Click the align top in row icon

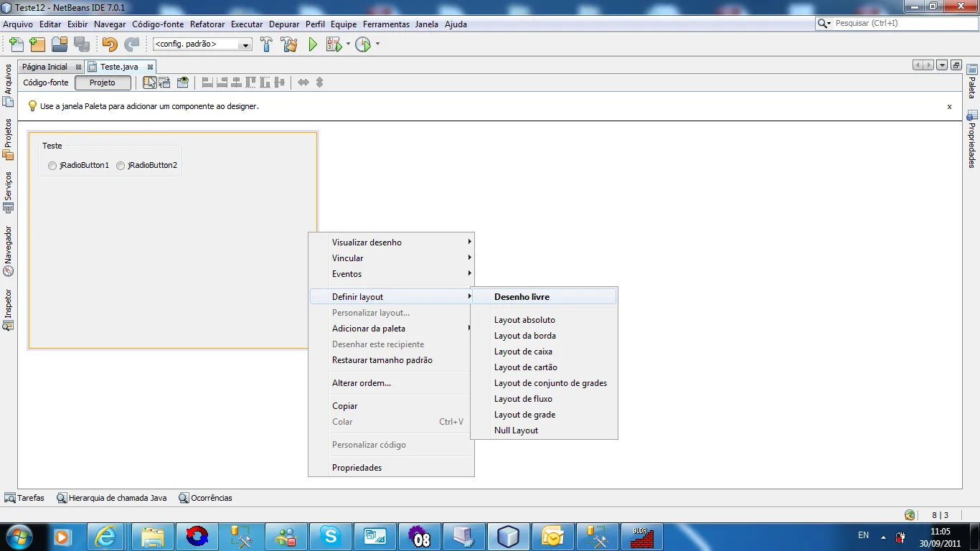[250, 83]
